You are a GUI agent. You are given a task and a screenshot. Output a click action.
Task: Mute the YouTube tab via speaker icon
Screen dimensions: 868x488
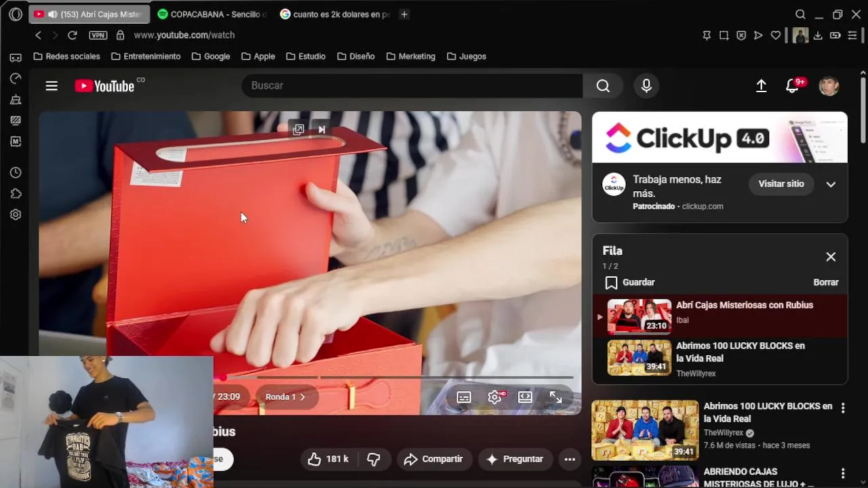pos(52,14)
